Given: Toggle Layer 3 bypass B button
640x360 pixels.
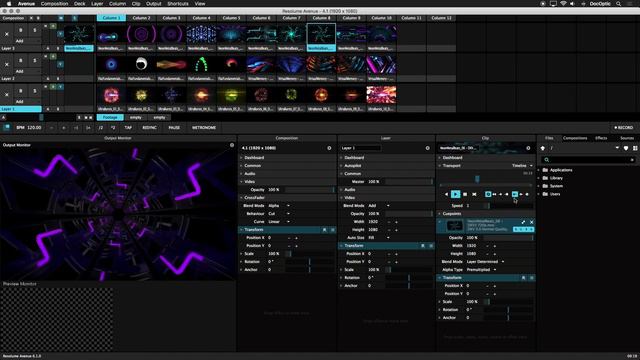Looking at the screenshot, I should 20,30.
